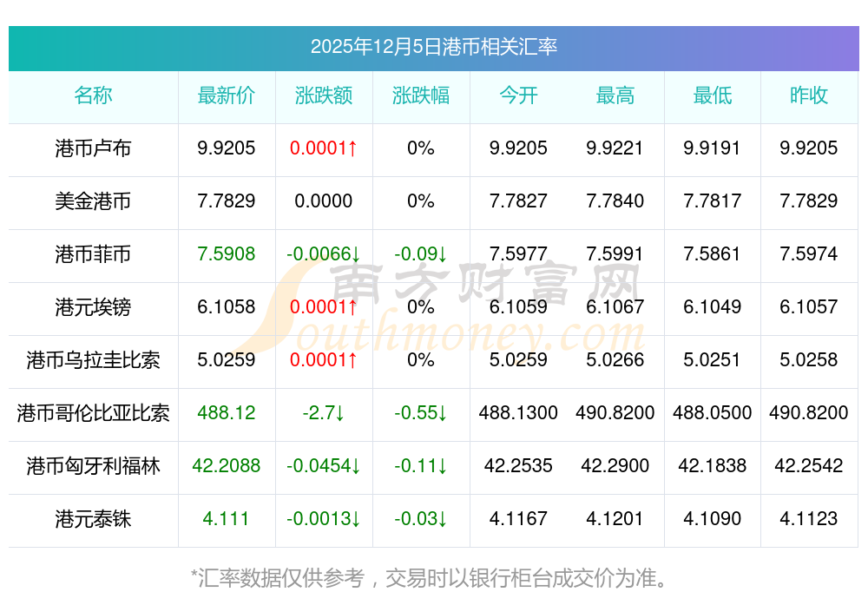Click change value -2.7↓
Viewport: 868px width, 605px height.
[323, 413]
